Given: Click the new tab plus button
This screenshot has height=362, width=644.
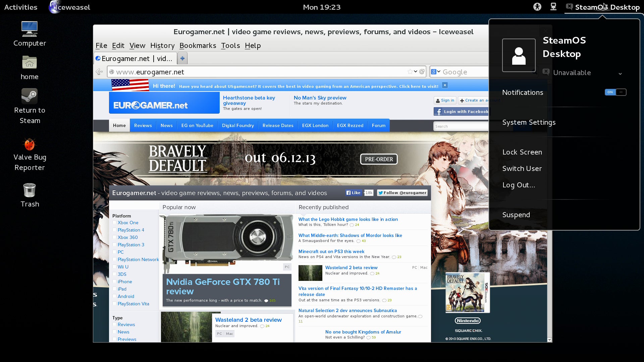Looking at the screenshot, I should coord(182,58).
